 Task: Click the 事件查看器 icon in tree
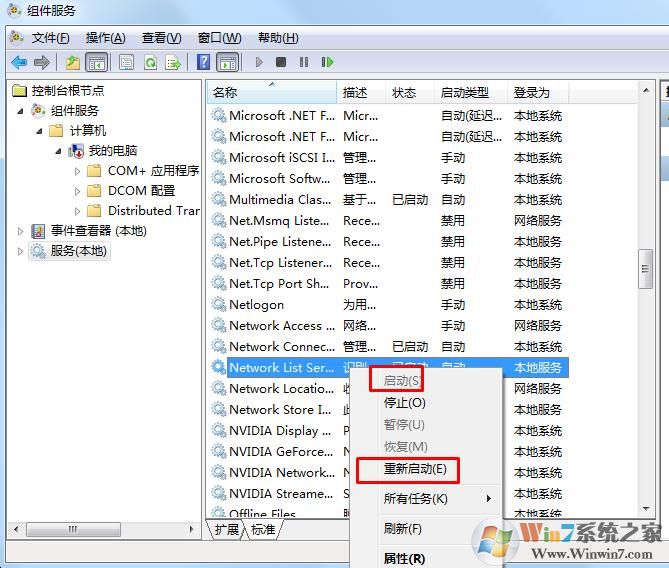(x=38, y=231)
